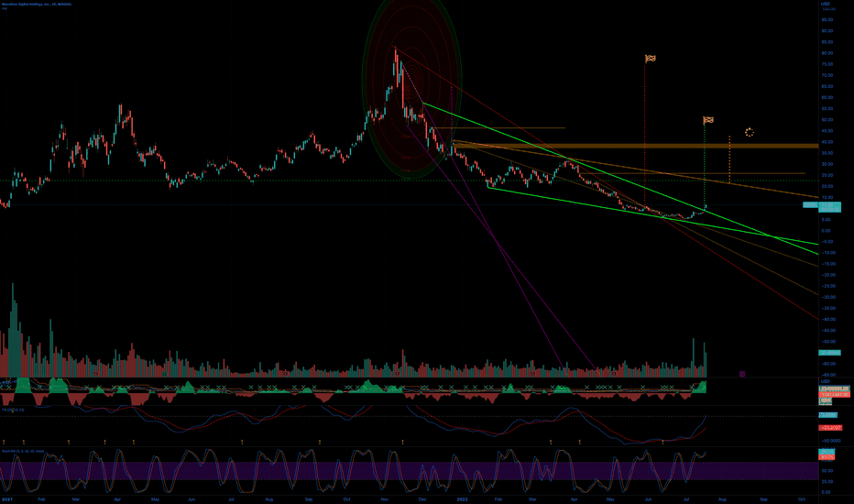Image resolution: width=854 pixels, height=504 pixels.
Task: Click the 40.00 price scale label
Action: pyautogui.click(x=827, y=142)
